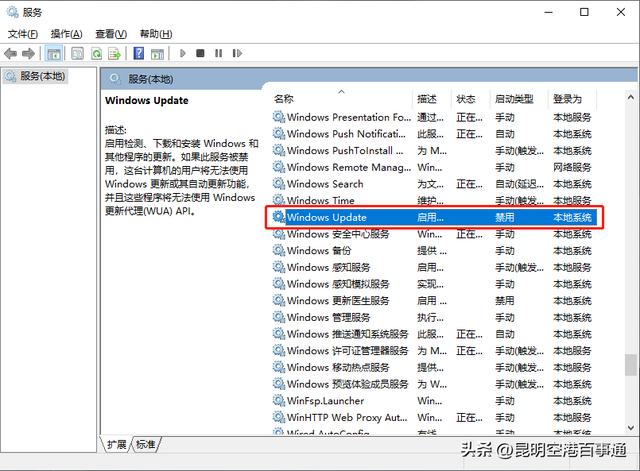Viewport: 640px width, 471px height.
Task: Minimize the 服务 window
Action: coord(548,12)
